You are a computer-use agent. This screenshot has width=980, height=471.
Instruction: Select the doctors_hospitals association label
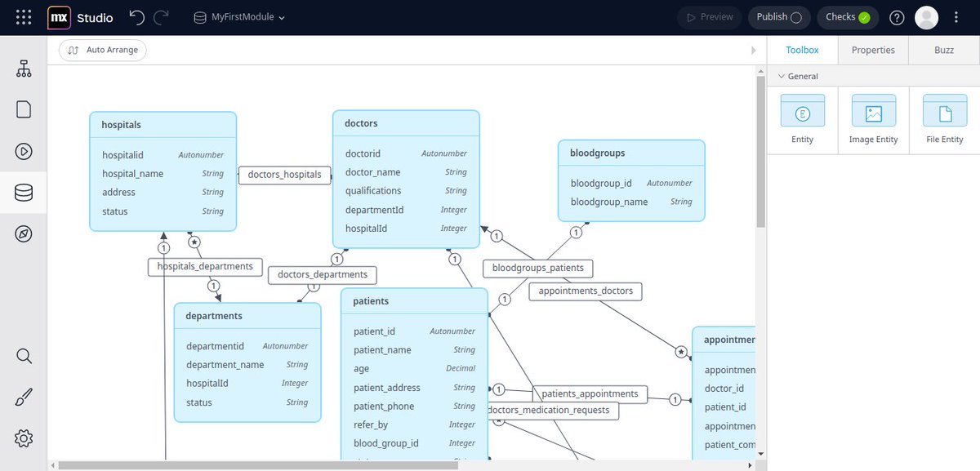pos(285,175)
